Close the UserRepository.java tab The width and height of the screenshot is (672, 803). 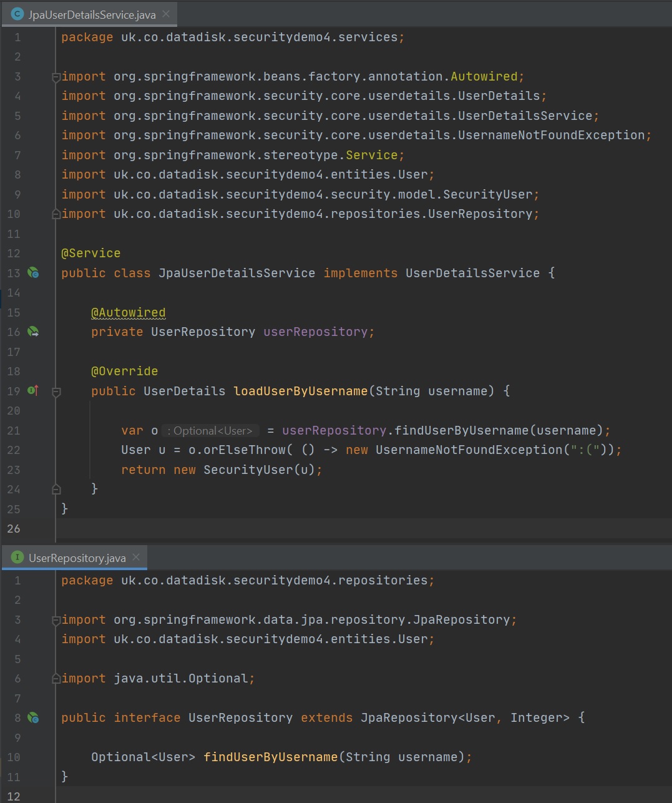[136, 557]
